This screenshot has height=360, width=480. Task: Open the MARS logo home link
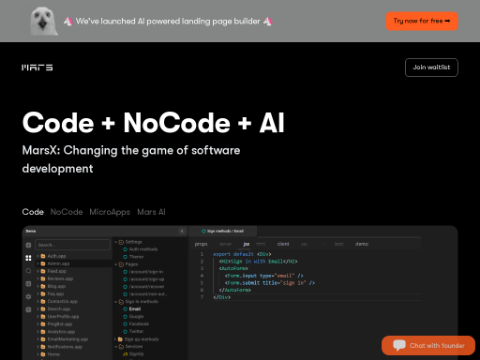point(37,68)
